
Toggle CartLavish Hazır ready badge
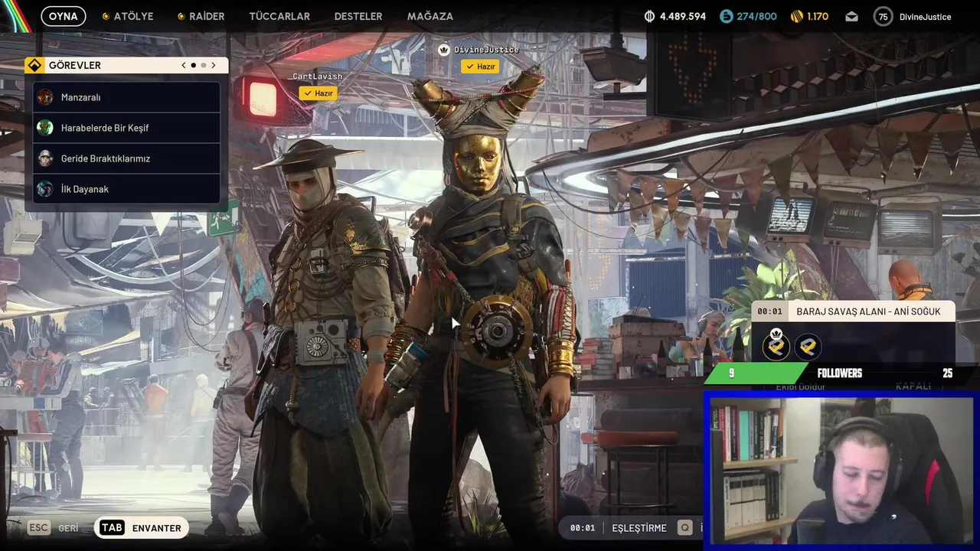(x=318, y=93)
